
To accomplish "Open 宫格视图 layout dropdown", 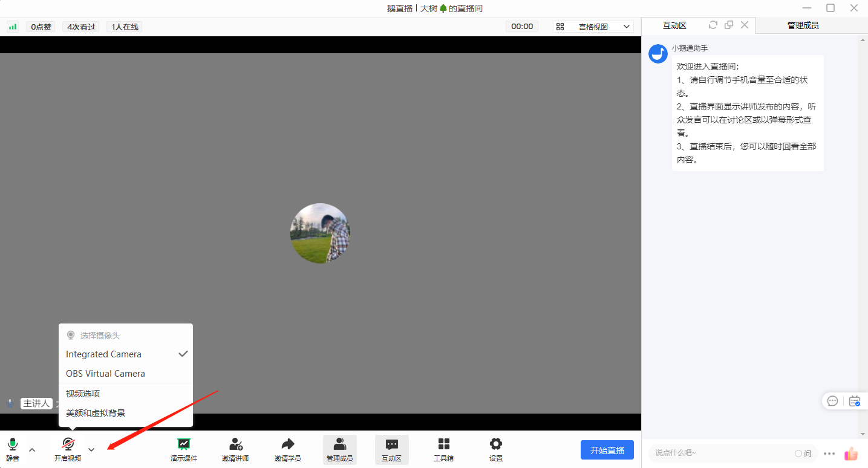I will click(x=593, y=27).
